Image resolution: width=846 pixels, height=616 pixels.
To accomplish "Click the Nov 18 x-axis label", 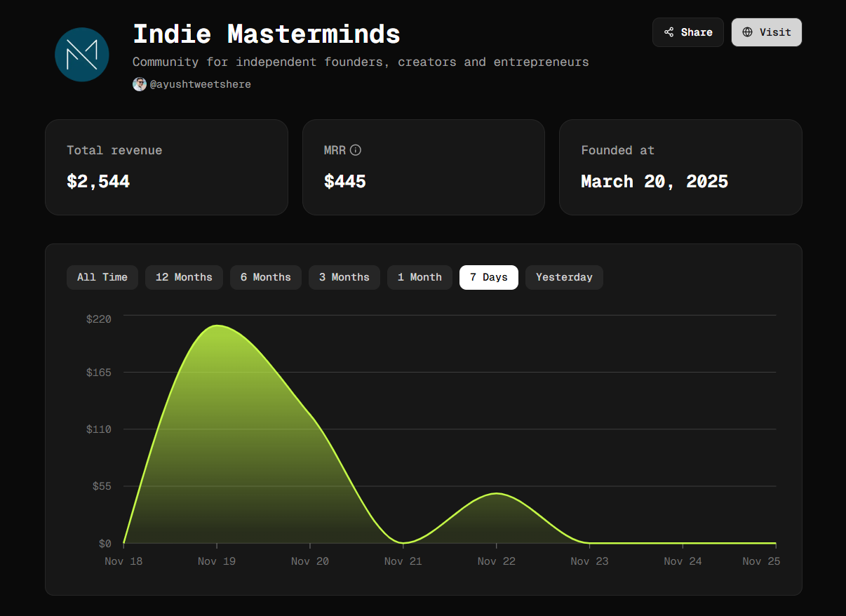I will tap(123, 561).
